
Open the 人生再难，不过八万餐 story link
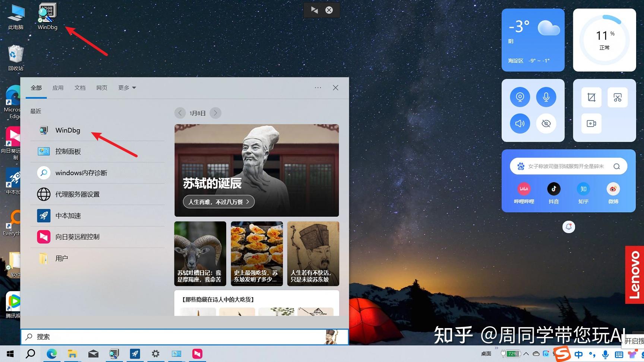[x=218, y=201]
